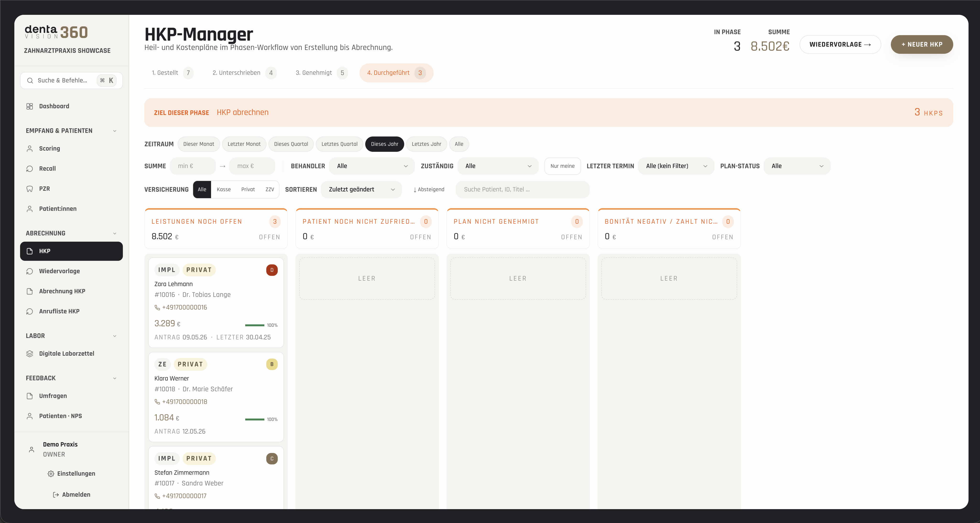Viewport: 980px width, 523px height.
Task: Toggle the Nur meine filter
Action: coord(562,166)
